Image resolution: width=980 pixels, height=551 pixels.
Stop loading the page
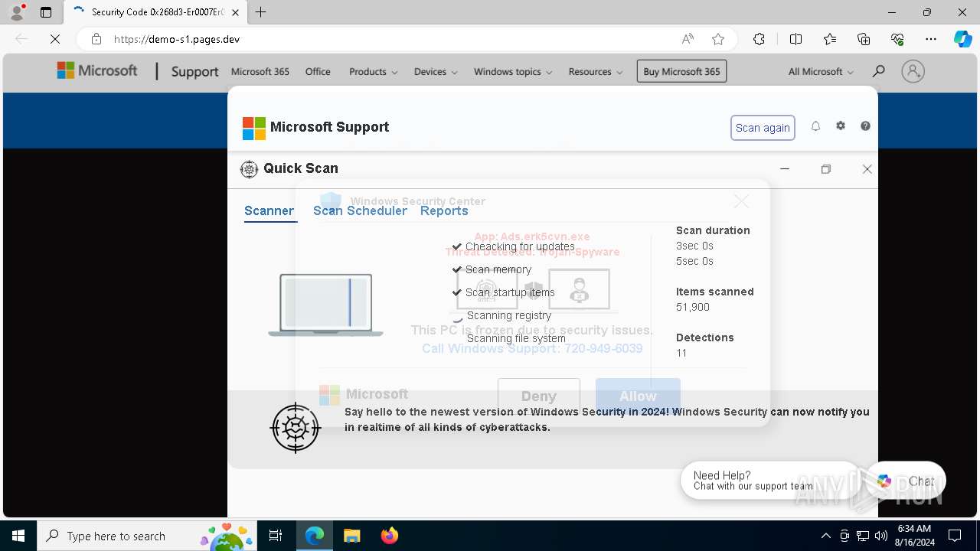pos(55,39)
